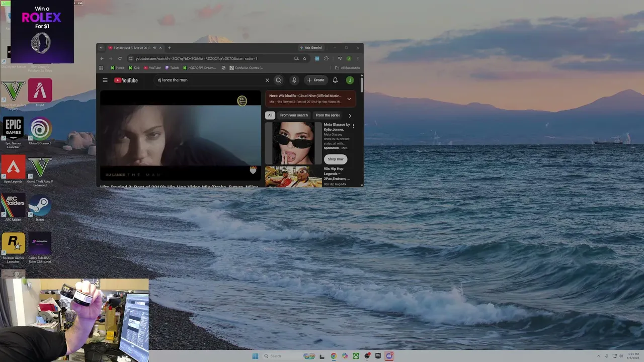The height and width of the screenshot is (362, 644).
Task: Open options for Meta Glasses ad
Action: tap(353, 126)
